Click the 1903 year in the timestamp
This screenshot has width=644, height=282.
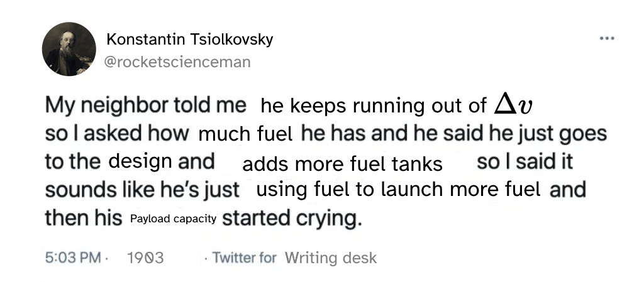(x=145, y=258)
